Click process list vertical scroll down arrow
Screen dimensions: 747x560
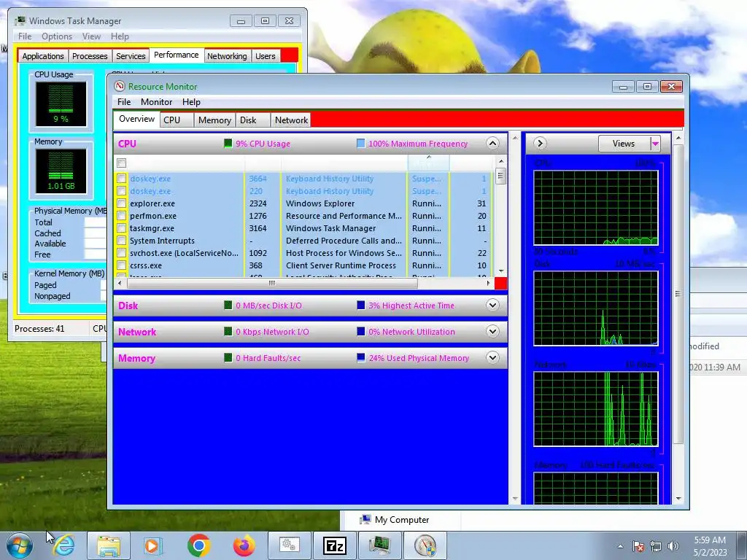pos(500,271)
